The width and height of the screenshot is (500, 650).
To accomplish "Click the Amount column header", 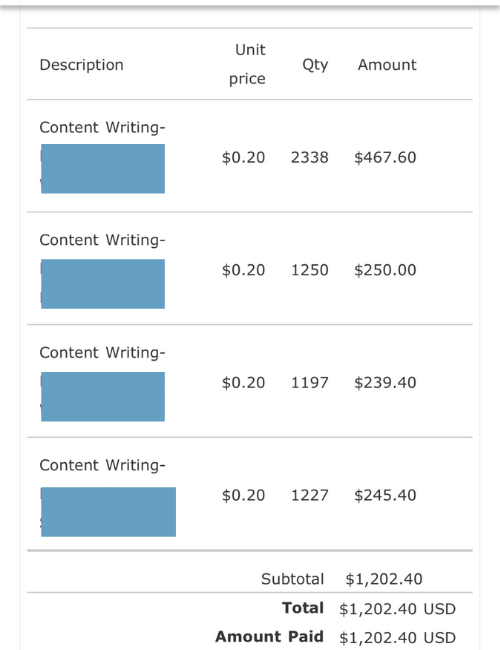I will point(387,65).
